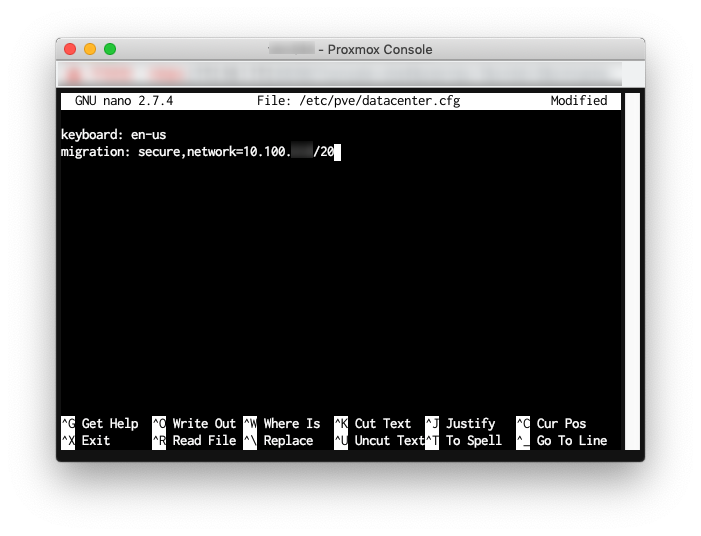
Task: Click the File: /etc/pve/datacenter.cfg title
Action: click(359, 101)
